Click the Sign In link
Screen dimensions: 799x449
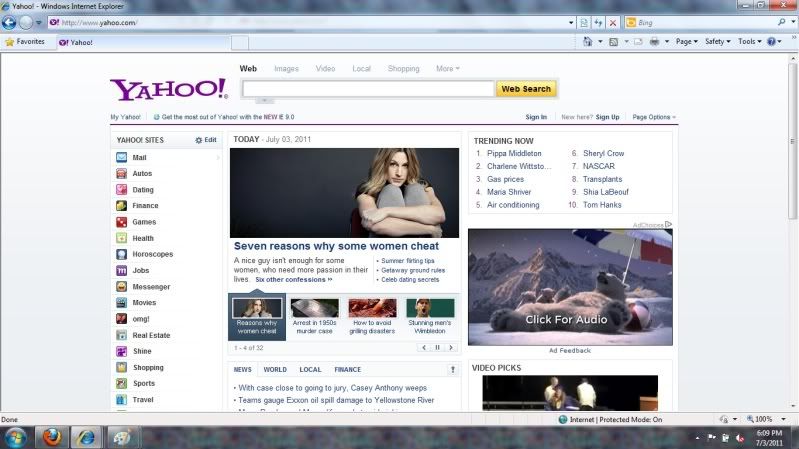[x=536, y=117]
